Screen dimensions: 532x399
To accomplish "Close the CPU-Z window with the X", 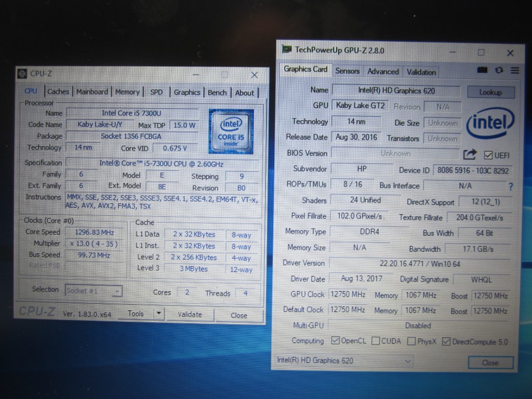I will click(x=254, y=75).
